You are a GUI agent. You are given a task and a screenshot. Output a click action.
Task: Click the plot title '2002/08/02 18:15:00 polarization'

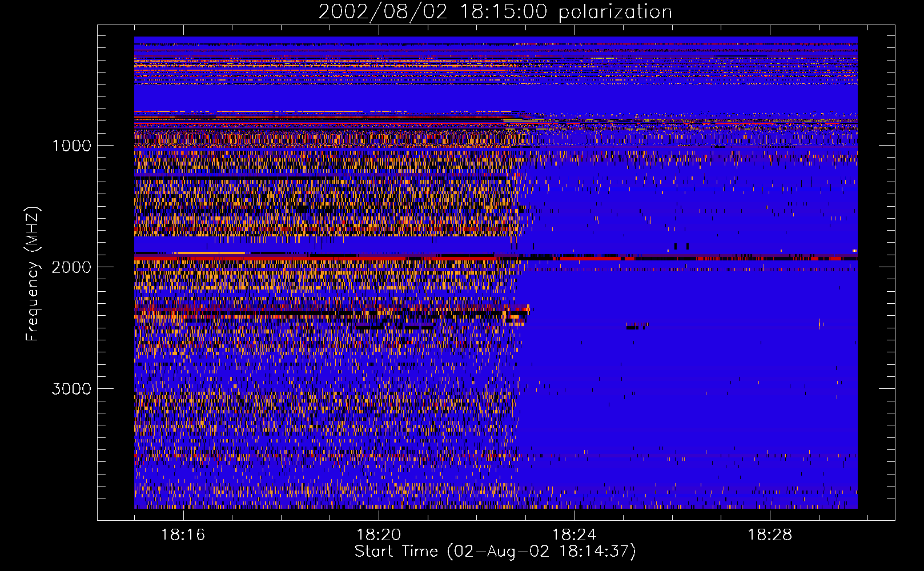point(495,12)
